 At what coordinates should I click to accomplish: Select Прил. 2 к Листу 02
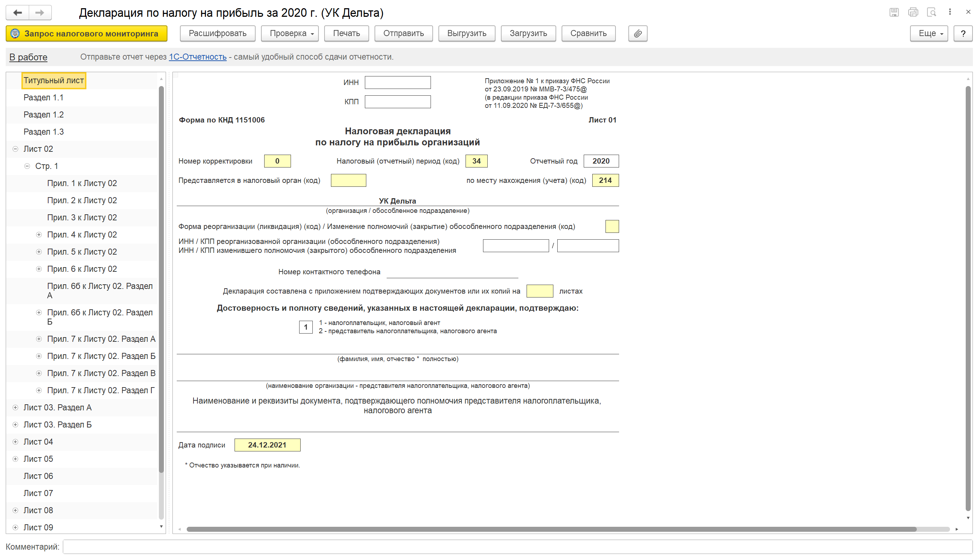point(82,200)
